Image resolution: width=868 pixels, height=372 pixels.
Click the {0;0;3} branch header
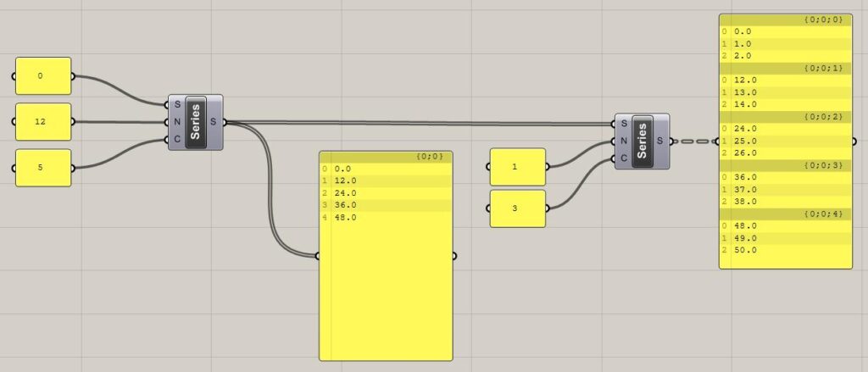click(x=786, y=165)
